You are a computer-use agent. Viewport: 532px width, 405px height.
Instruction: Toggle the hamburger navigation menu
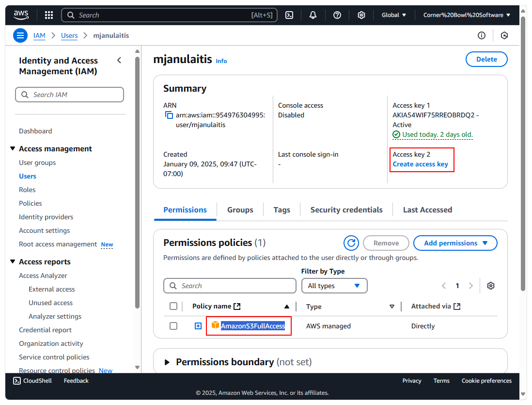[20, 35]
